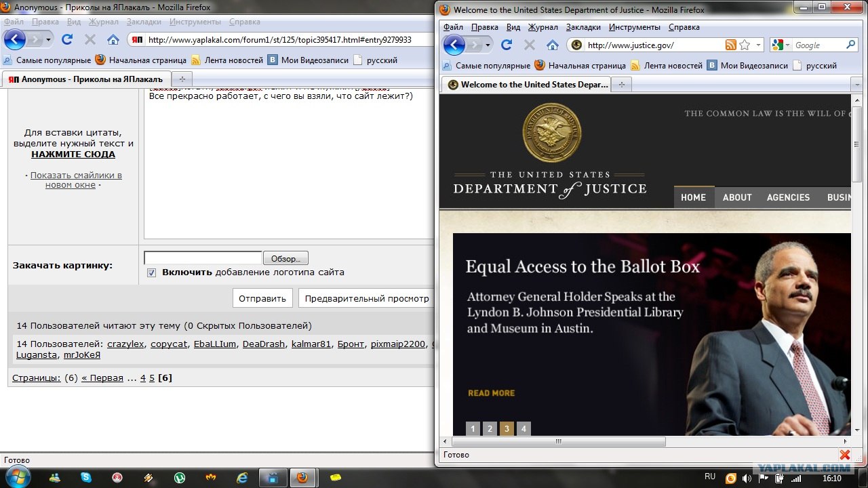The width and height of the screenshot is (868, 488).
Task: Open the list-all-tabs dropdown in justice.gov window
Action: (857, 85)
